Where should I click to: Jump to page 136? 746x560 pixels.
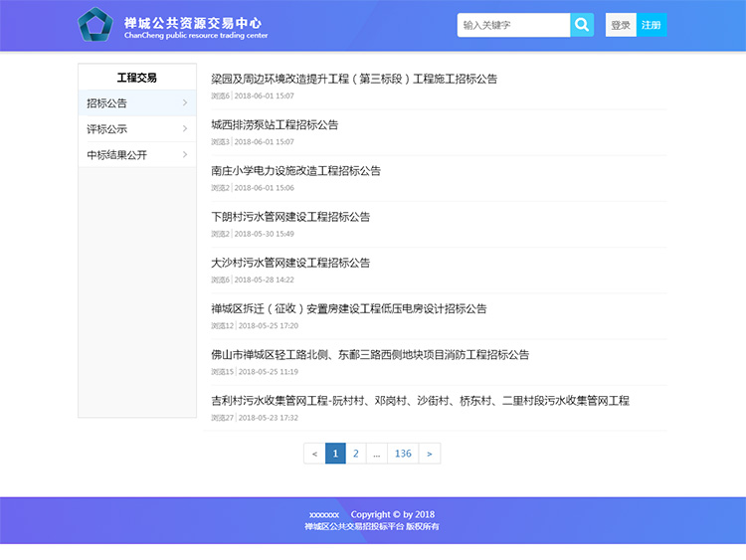tap(403, 454)
